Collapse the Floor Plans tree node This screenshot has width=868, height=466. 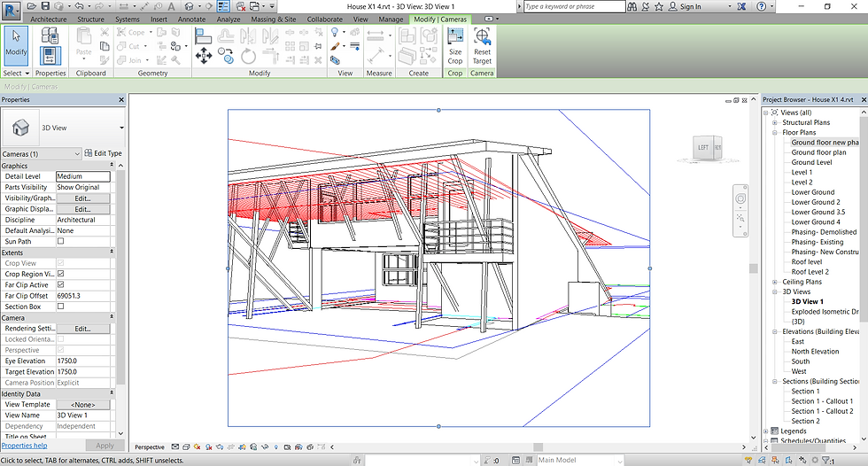[x=775, y=133]
